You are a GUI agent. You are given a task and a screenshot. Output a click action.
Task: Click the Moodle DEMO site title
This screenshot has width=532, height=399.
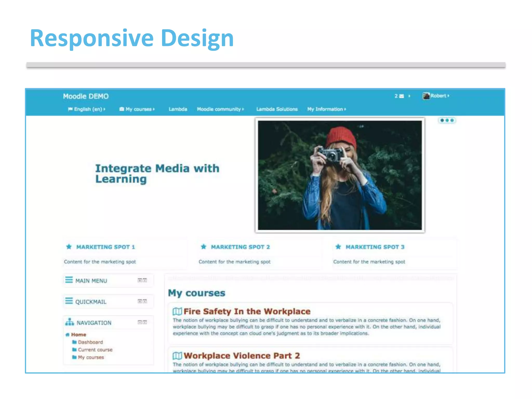point(86,96)
